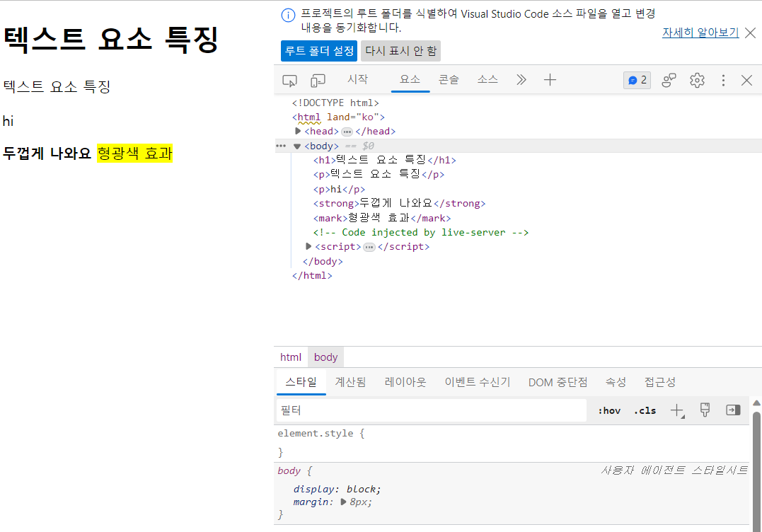The image size is (762, 532).
Task: Toggle computed styles sidebar icon
Action: [x=733, y=410]
